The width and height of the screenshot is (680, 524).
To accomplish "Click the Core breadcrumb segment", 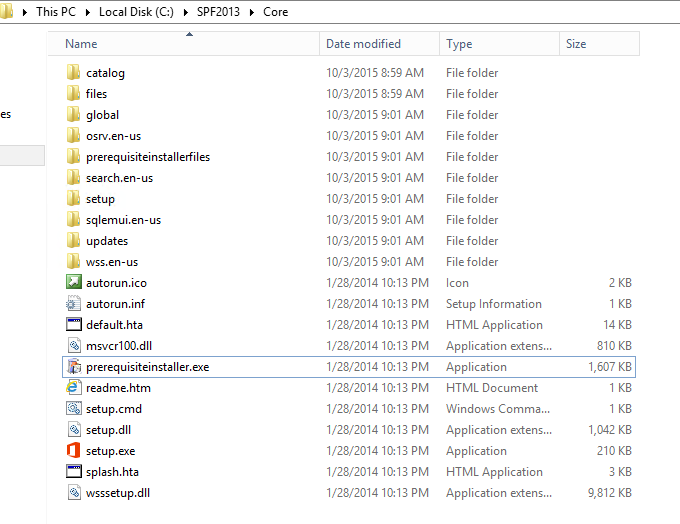I will tap(275, 12).
